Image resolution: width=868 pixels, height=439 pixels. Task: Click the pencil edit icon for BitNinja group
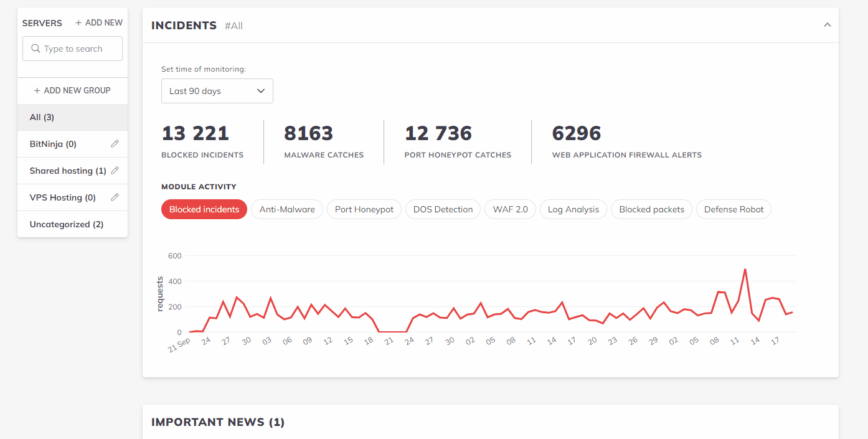(x=115, y=144)
